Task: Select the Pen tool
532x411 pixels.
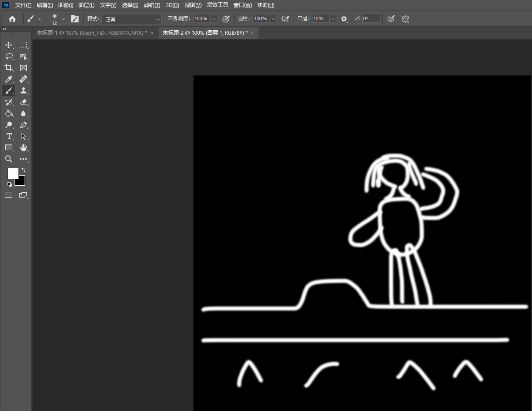Action: [x=23, y=125]
